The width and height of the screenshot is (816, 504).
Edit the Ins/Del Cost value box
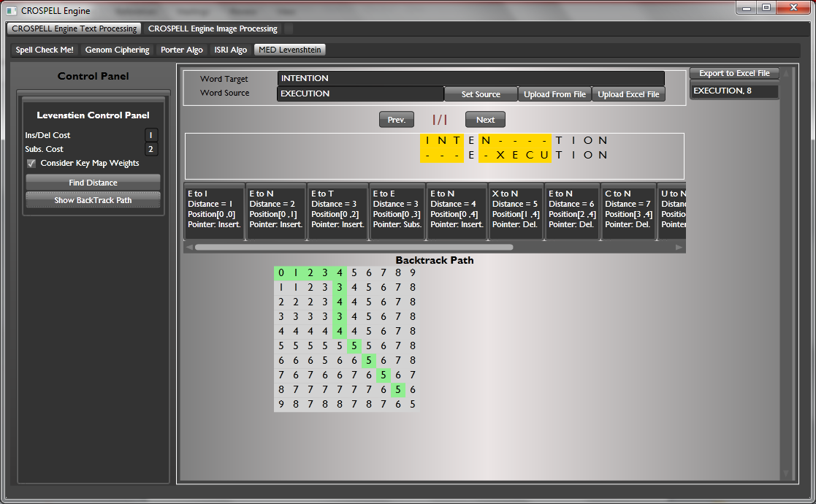pos(151,135)
